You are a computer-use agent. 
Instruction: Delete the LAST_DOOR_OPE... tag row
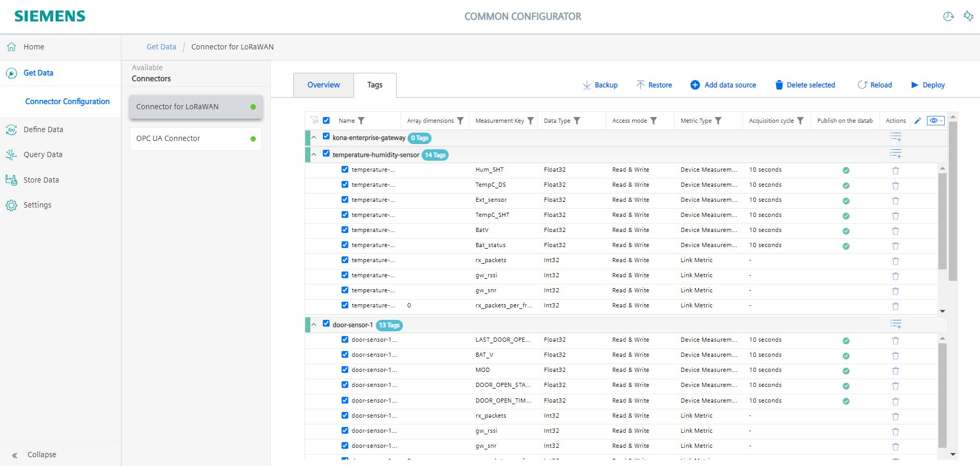[895, 341]
